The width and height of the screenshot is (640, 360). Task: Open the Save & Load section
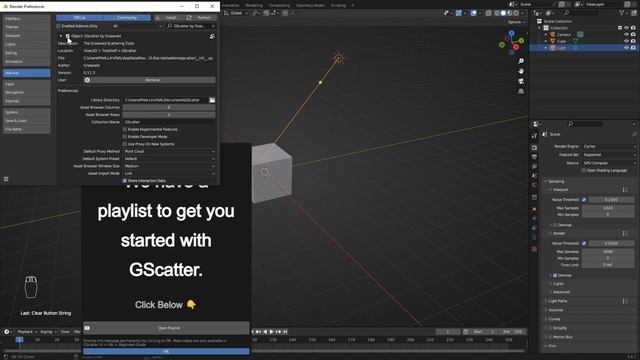[27, 121]
